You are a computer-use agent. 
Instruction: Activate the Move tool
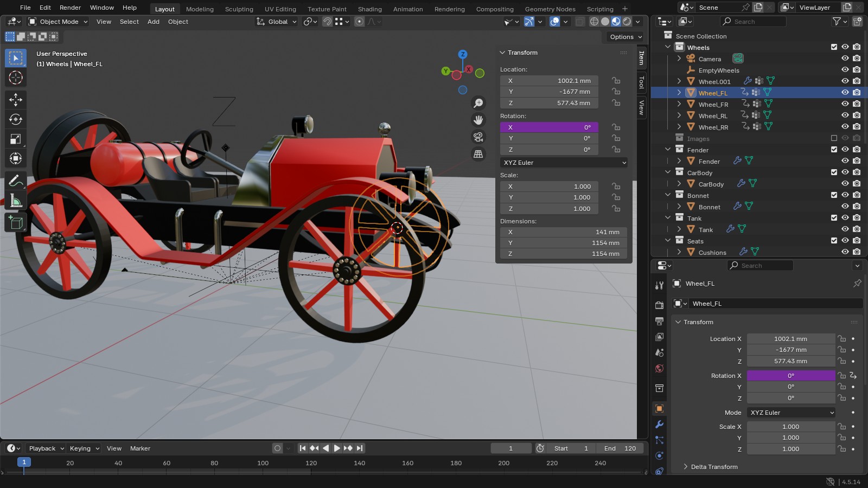coord(16,99)
